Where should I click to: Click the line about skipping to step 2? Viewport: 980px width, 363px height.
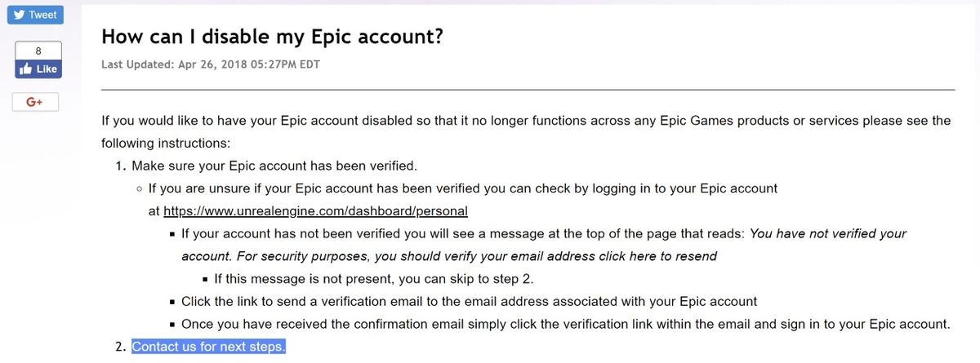click(x=374, y=279)
